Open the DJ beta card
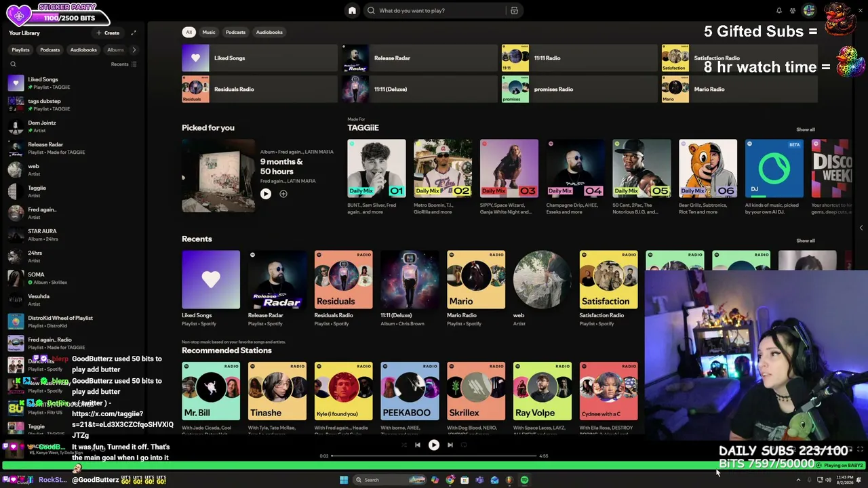 click(x=774, y=178)
